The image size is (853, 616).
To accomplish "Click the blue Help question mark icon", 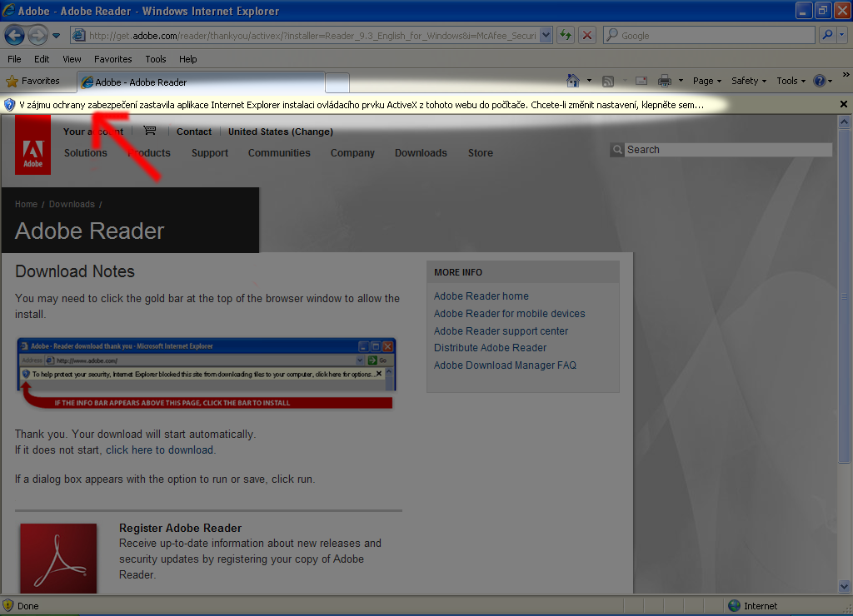I will point(820,81).
